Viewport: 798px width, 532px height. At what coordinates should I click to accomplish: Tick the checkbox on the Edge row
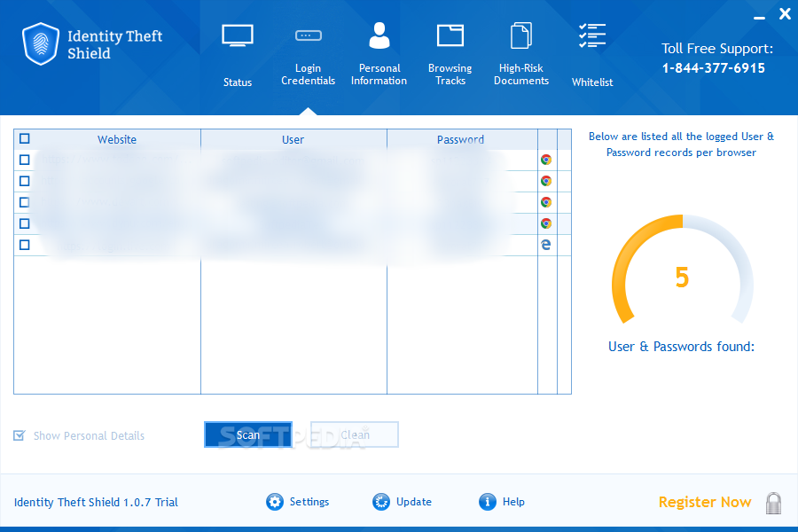tap(25, 245)
